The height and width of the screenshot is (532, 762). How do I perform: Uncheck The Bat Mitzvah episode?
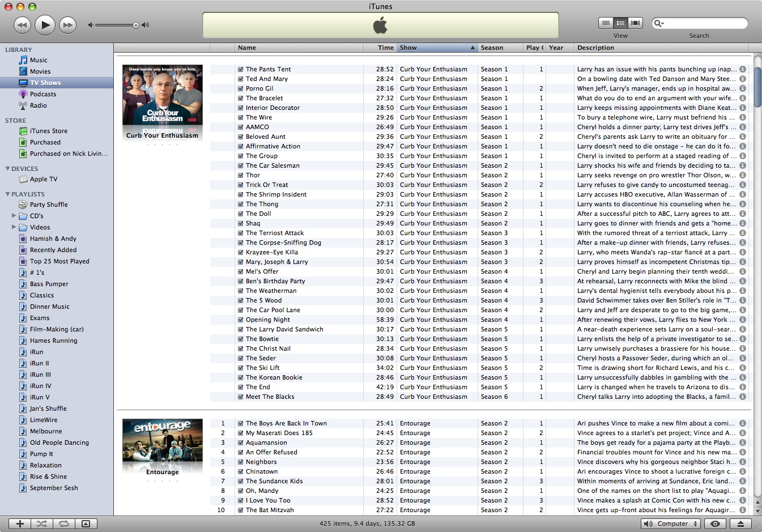(x=241, y=510)
